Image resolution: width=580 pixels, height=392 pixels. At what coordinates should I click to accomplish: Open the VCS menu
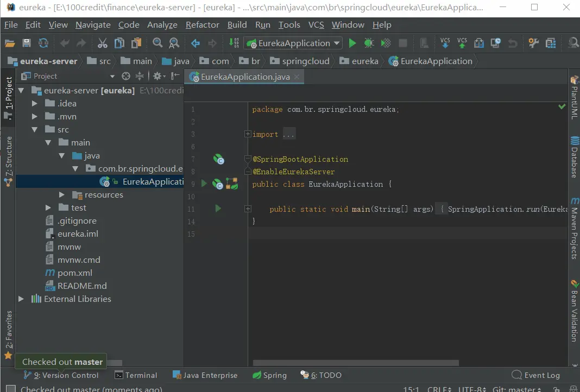pyautogui.click(x=316, y=25)
